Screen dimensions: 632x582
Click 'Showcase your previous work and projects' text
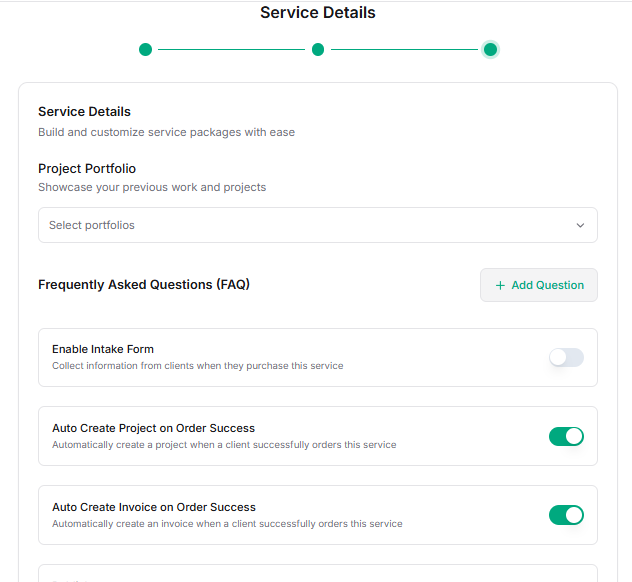pos(152,187)
